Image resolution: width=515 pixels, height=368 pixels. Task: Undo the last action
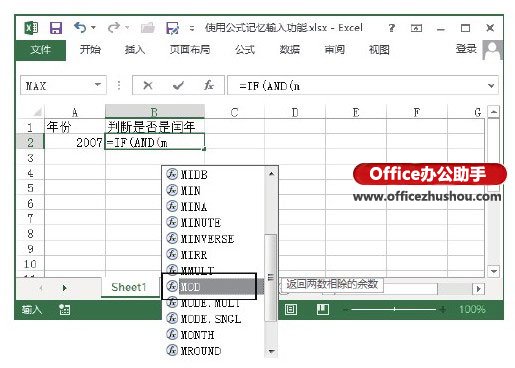point(80,27)
